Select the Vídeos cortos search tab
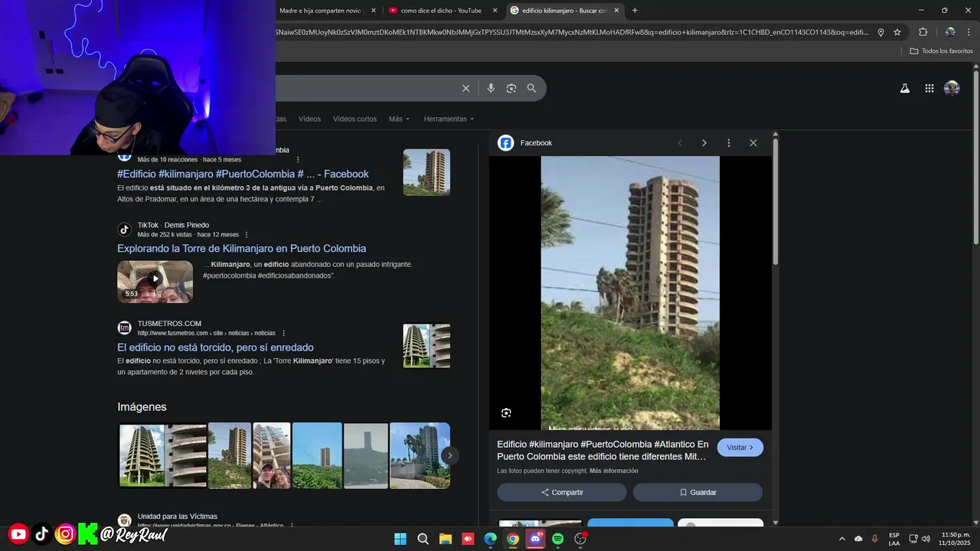 pyautogui.click(x=354, y=119)
